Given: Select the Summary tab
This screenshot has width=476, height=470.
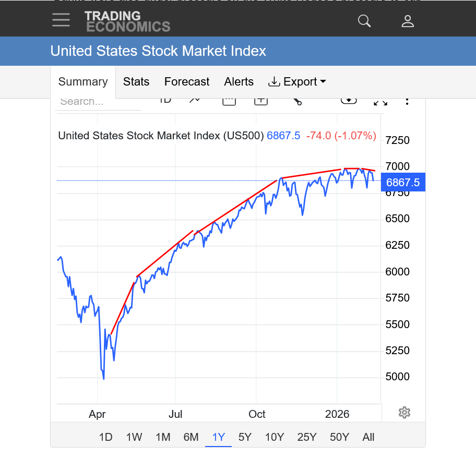Looking at the screenshot, I should [x=83, y=82].
